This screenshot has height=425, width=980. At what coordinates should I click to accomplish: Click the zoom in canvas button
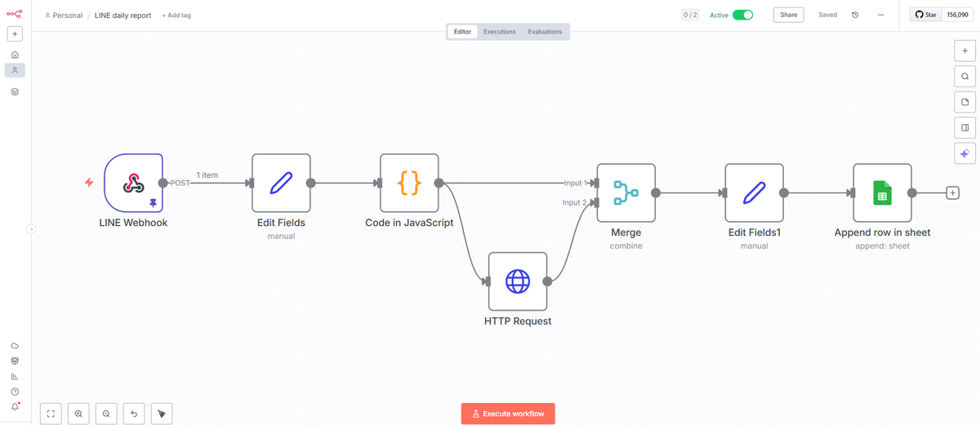click(x=78, y=414)
